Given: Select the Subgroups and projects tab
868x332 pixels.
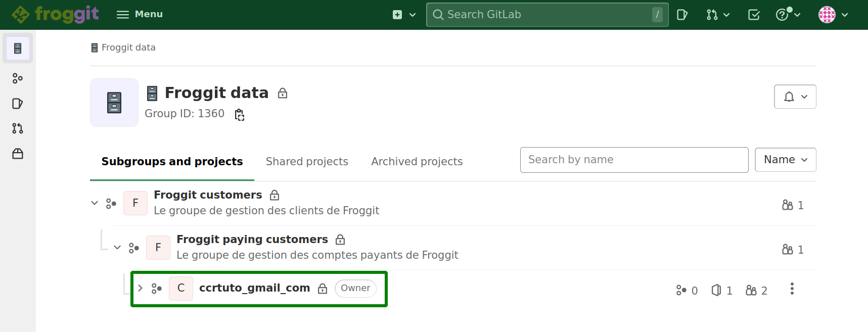Looking at the screenshot, I should tap(172, 162).
